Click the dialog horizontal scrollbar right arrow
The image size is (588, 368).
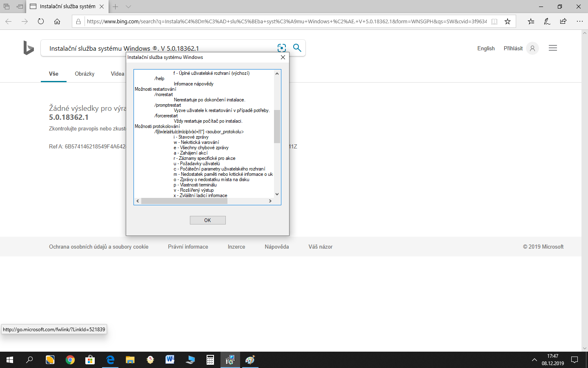(270, 201)
